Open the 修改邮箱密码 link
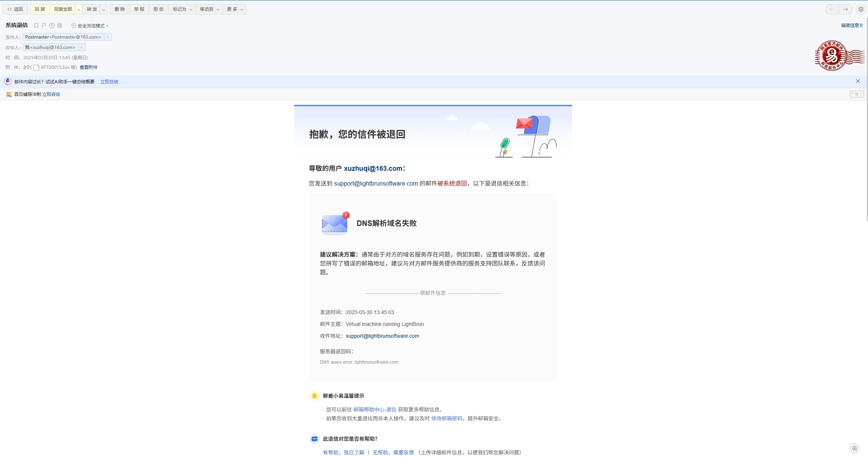 coord(446,418)
